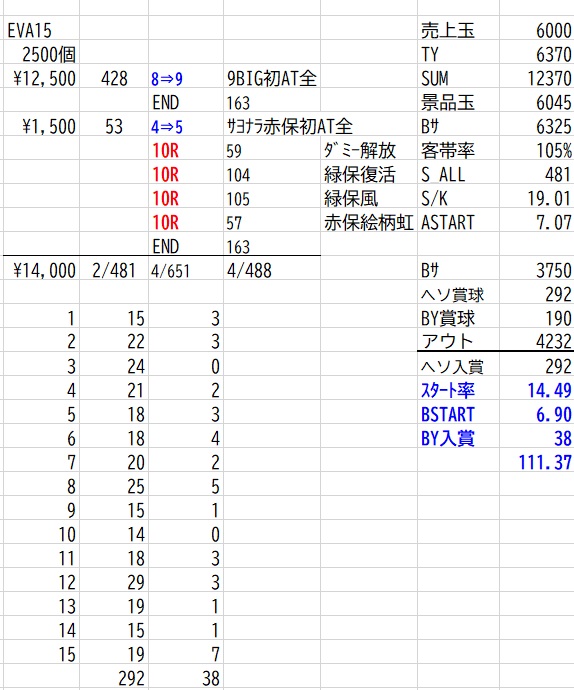Select the blue スタート率 label
This screenshot has height=690, width=574.
448,391
